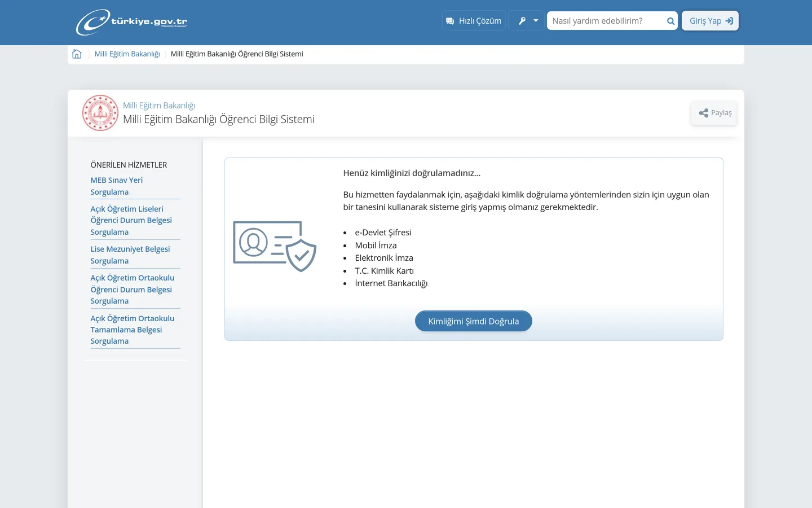This screenshot has height=508, width=812.
Task: Share the page with Paylaş
Action: pos(714,113)
